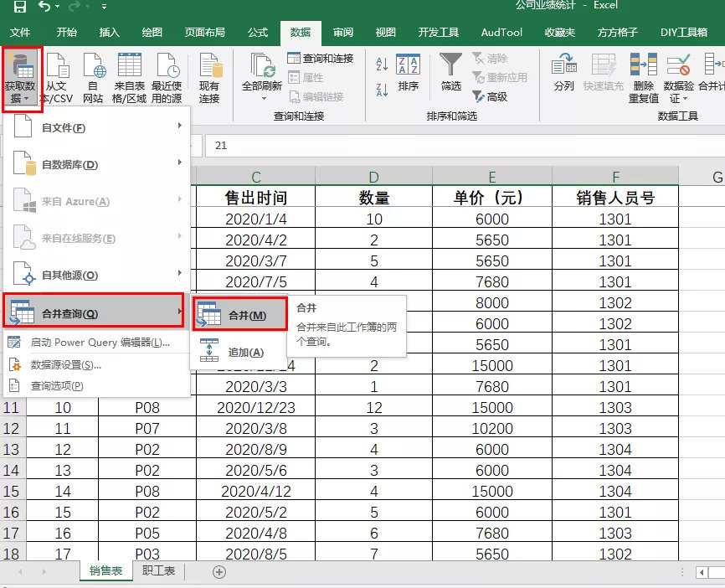This screenshot has height=588, width=725.
Task: Click header cell 单价（元）
Action: [x=492, y=198]
